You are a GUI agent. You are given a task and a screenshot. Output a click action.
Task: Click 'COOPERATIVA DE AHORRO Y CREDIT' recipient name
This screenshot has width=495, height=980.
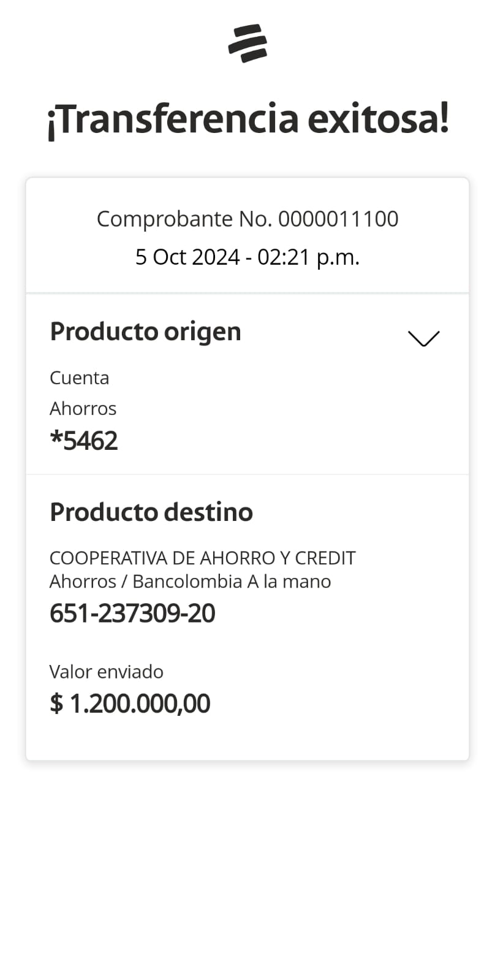(202, 558)
